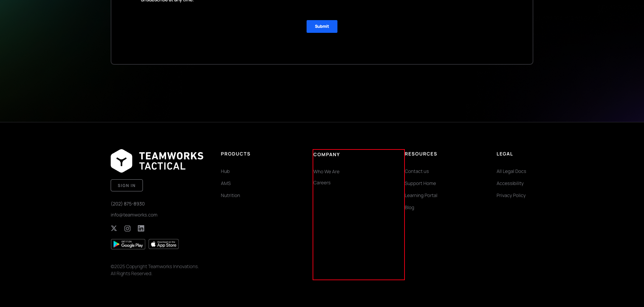Open the Contact us link
The height and width of the screenshot is (307, 644).
click(417, 171)
